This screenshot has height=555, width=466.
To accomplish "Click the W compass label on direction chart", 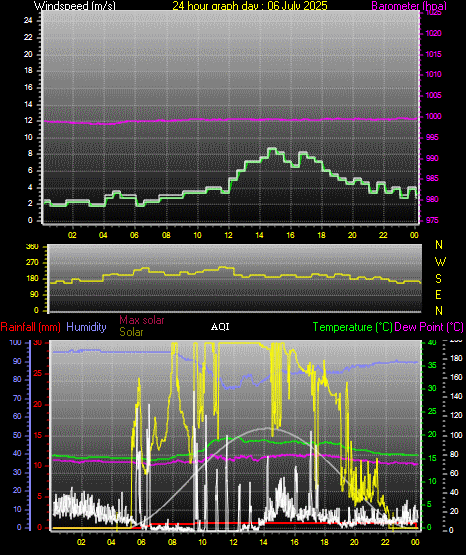I will (440, 262).
